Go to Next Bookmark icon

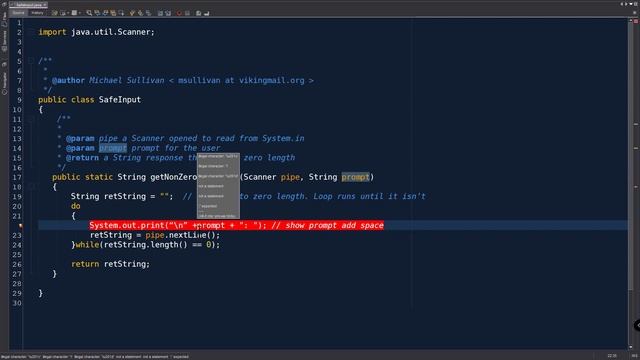pos(140,13)
